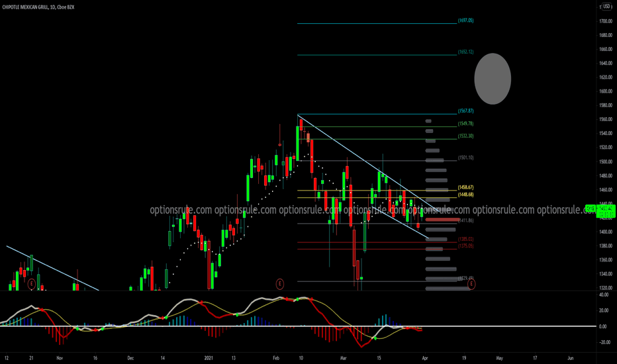The height and width of the screenshot is (364, 617).
Task: Select the (1458.67) yellow level label
Action: pyautogui.click(x=465, y=187)
